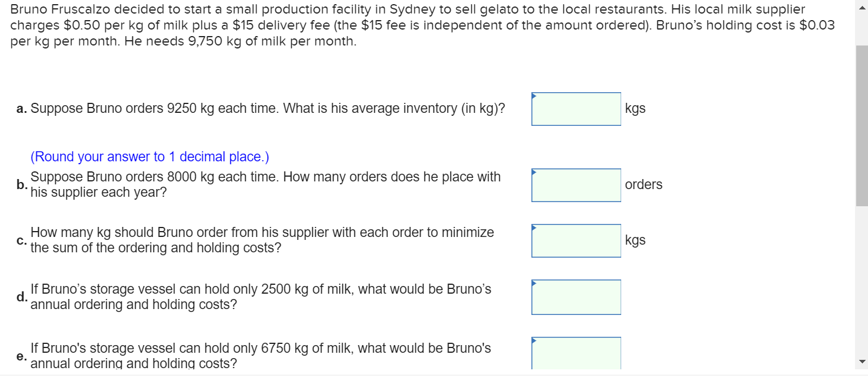Screen dimensions: 868x377
Task: Click the kgs unit label for question c
Action: pyautogui.click(x=635, y=240)
